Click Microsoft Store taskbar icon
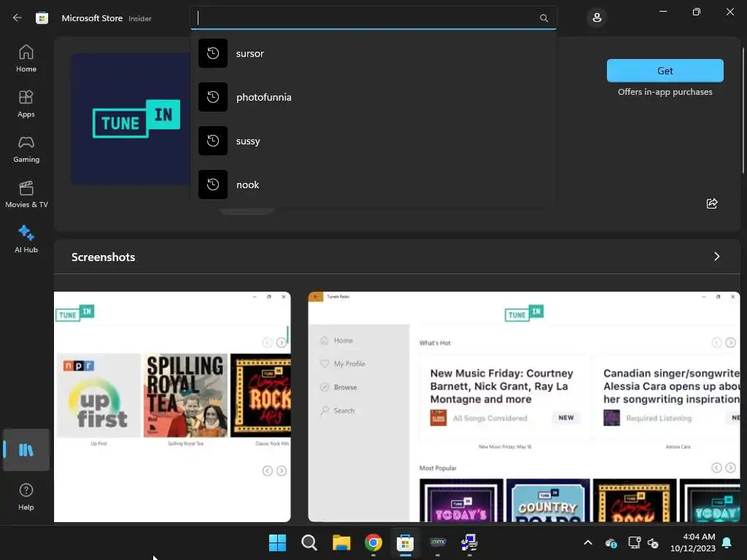Viewport: 747px width, 560px height. (x=406, y=542)
